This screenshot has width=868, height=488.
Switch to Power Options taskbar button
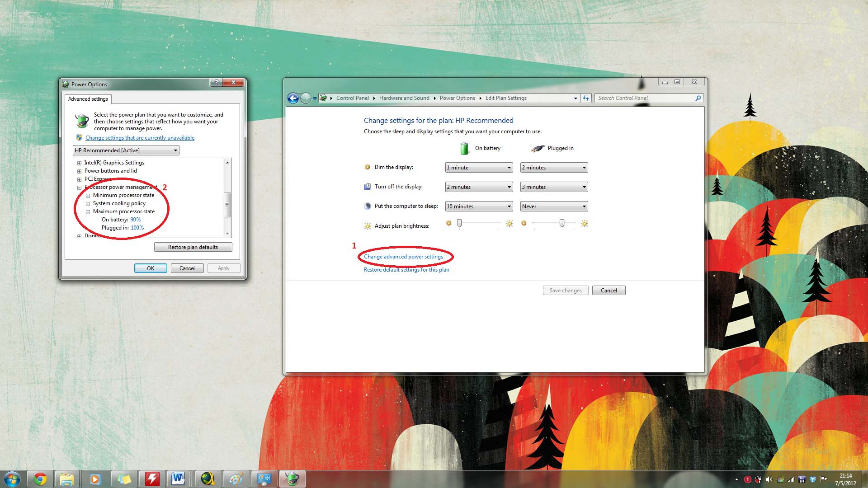point(292,479)
